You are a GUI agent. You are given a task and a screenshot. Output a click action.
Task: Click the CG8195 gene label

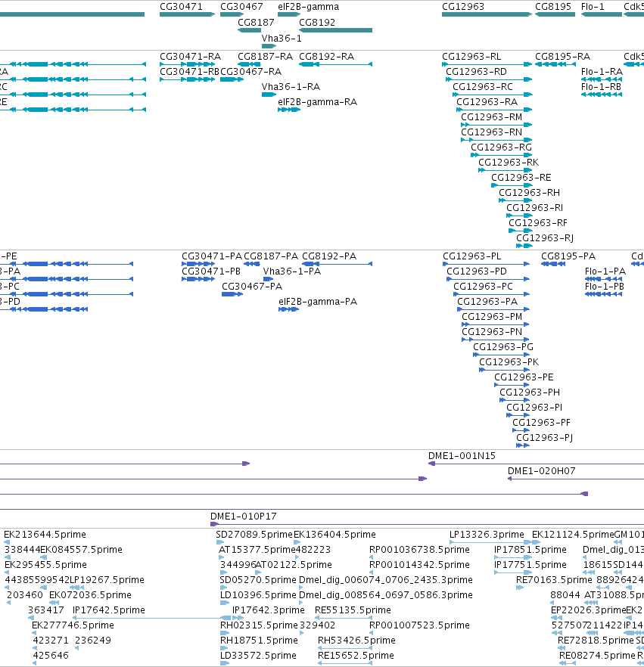pyautogui.click(x=553, y=7)
